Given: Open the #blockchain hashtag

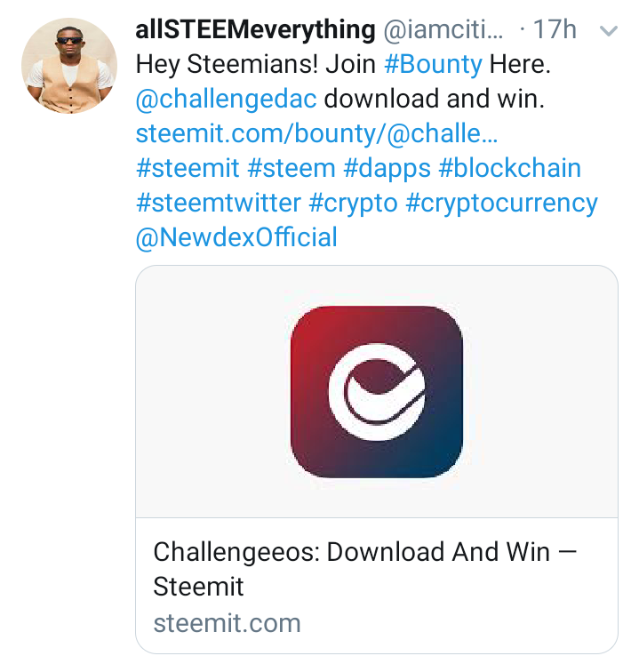Looking at the screenshot, I should click(509, 168).
